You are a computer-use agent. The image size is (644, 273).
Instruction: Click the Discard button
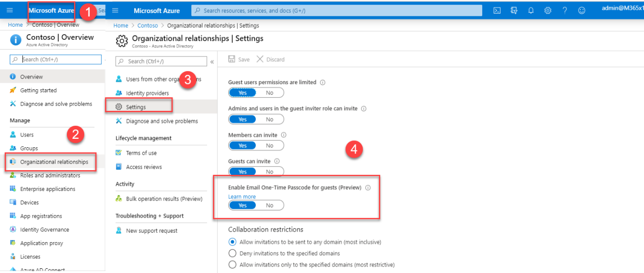[x=271, y=59]
